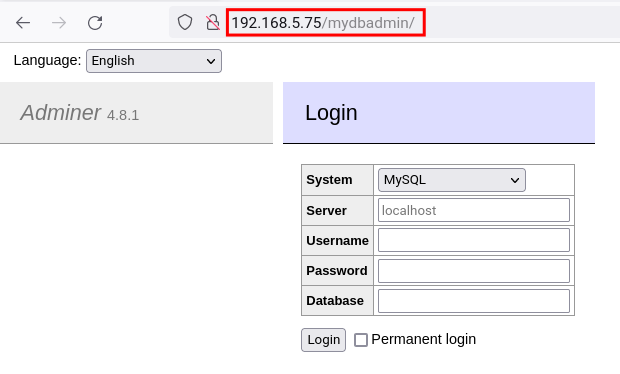Image resolution: width=620 pixels, height=374 pixels.
Task: Reload the page with refresh icon
Action: pyautogui.click(x=95, y=23)
